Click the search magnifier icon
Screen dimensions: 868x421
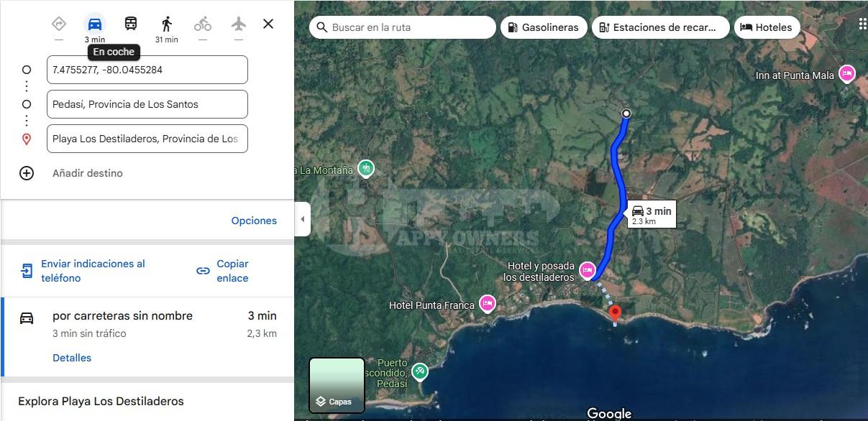pos(321,27)
